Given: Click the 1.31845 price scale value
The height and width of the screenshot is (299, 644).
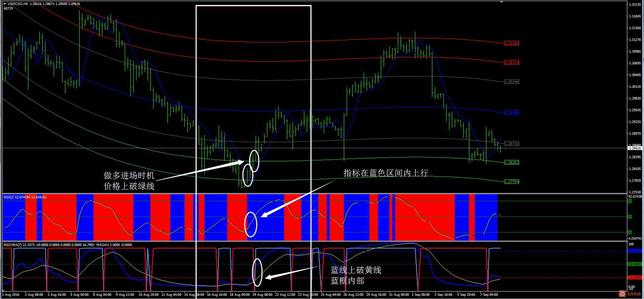Looking at the screenshot, I should (635, 16).
